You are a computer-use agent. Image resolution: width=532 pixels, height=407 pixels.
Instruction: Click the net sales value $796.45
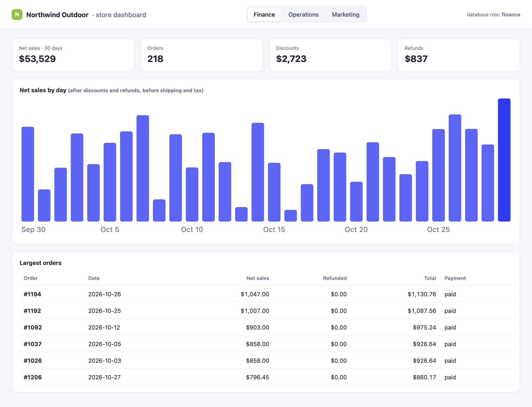257,377
